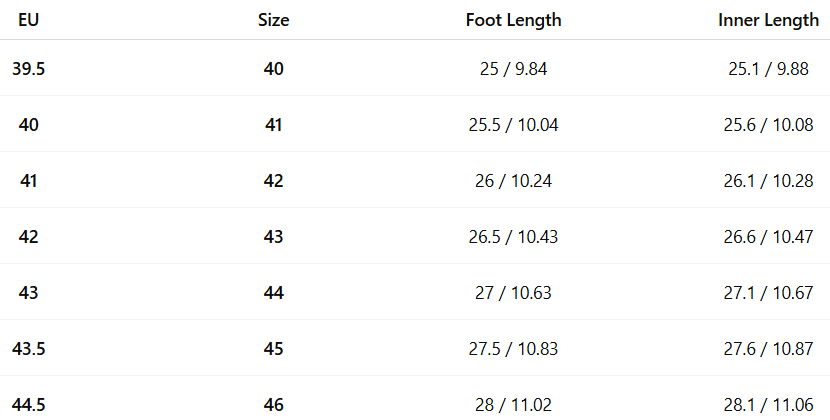The width and height of the screenshot is (830, 420).
Task: Click foot length 25.5 / 10.04
Action: click(514, 125)
